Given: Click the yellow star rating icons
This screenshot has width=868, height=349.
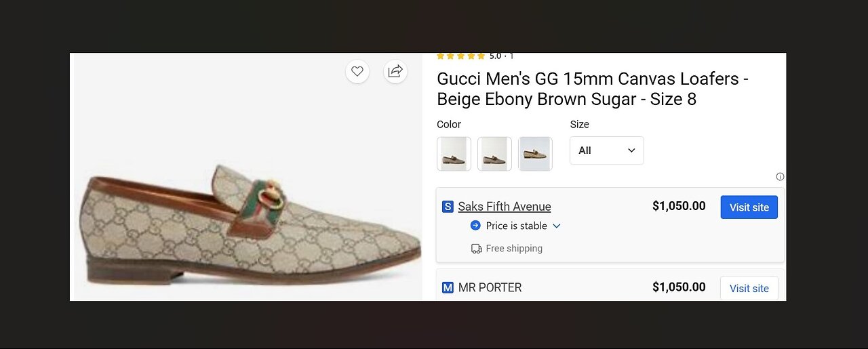Looking at the screenshot, I should (461, 56).
